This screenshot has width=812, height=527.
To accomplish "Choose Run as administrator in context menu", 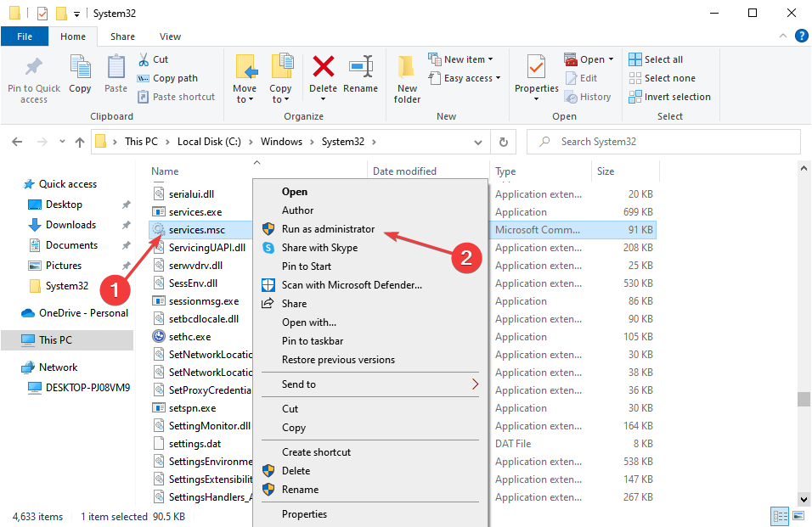I will 328,229.
